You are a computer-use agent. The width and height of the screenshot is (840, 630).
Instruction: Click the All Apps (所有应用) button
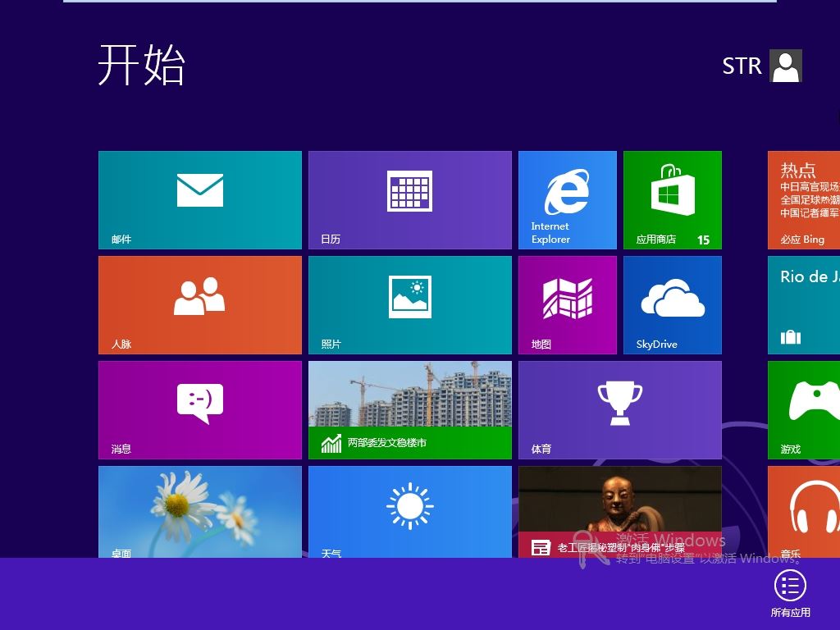coord(790,594)
